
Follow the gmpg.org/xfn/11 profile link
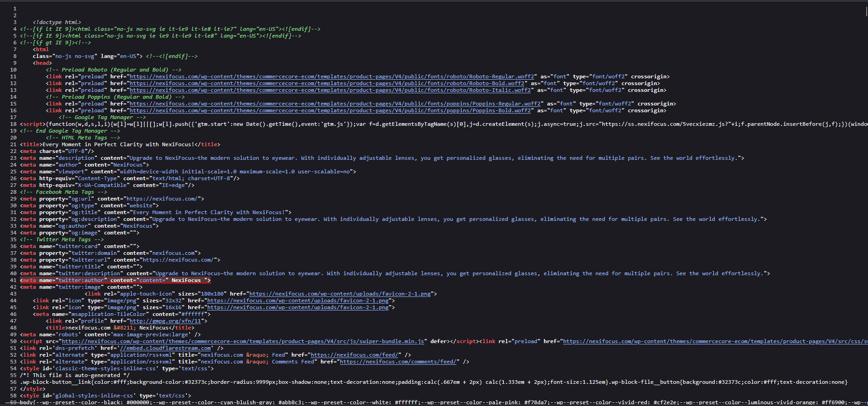pos(165,321)
